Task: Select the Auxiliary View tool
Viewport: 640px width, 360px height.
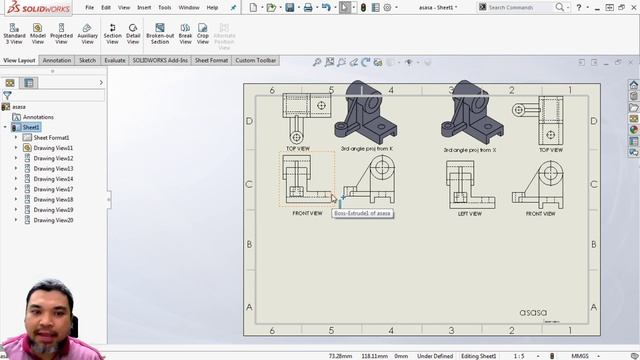Action: point(87,33)
